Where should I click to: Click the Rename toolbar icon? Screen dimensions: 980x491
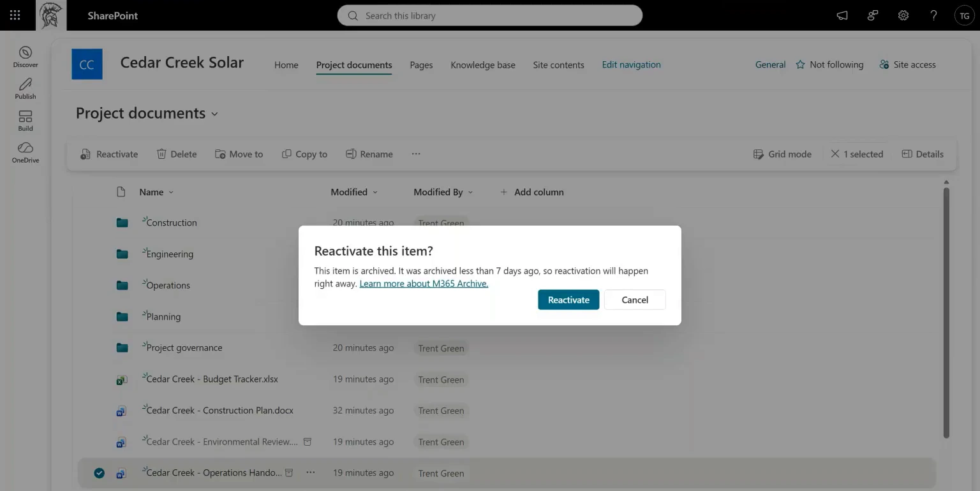coord(350,154)
